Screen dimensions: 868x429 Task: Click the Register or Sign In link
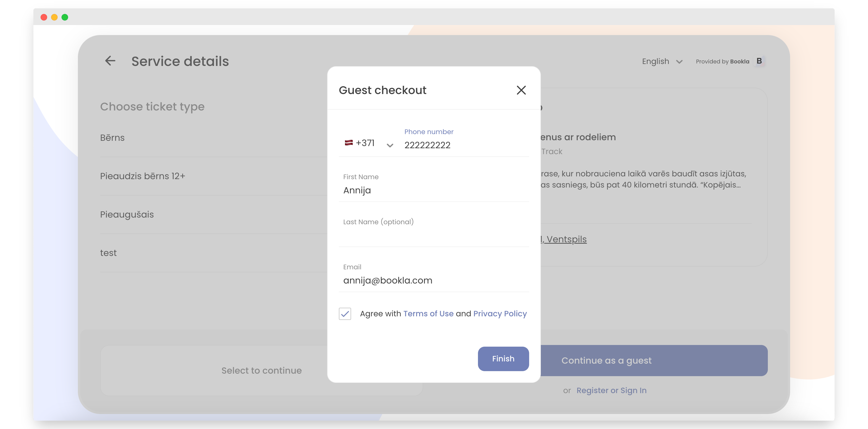point(611,390)
